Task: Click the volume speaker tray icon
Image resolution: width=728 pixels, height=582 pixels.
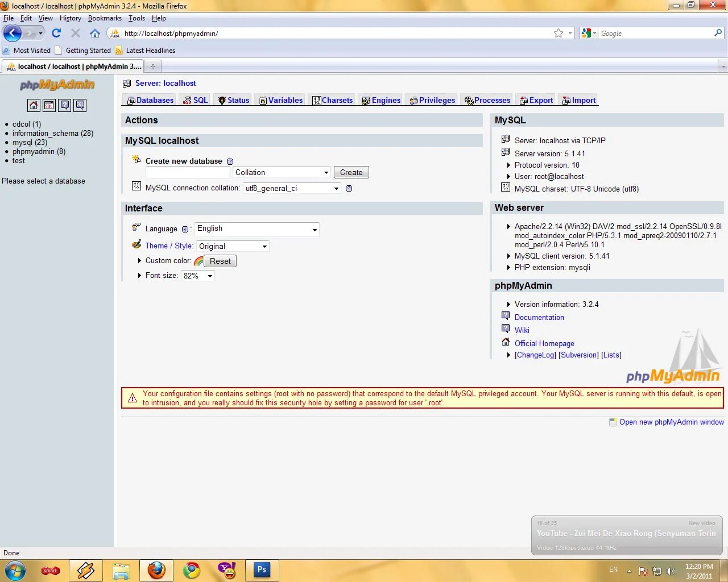Action: (x=671, y=571)
